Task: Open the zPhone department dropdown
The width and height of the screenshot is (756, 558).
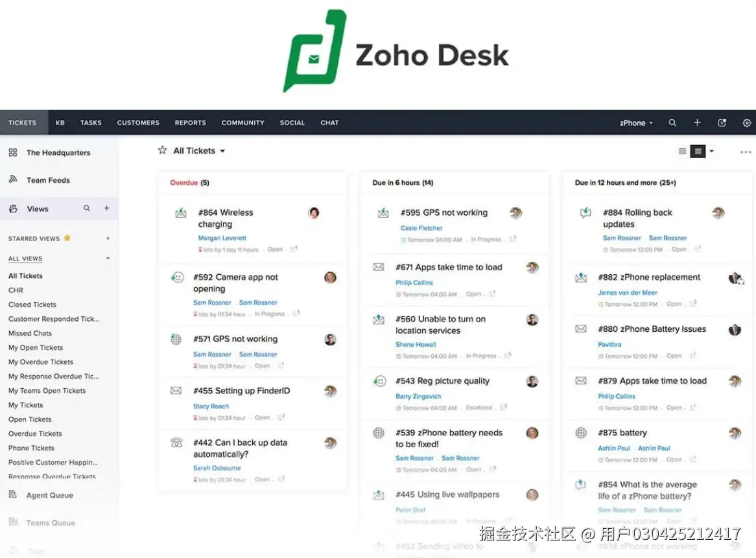Action: point(636,123)
